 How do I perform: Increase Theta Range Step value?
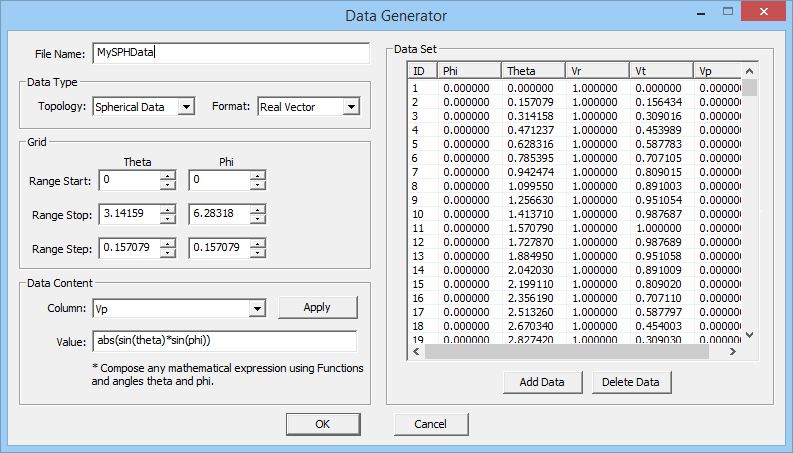click(168, 243)
